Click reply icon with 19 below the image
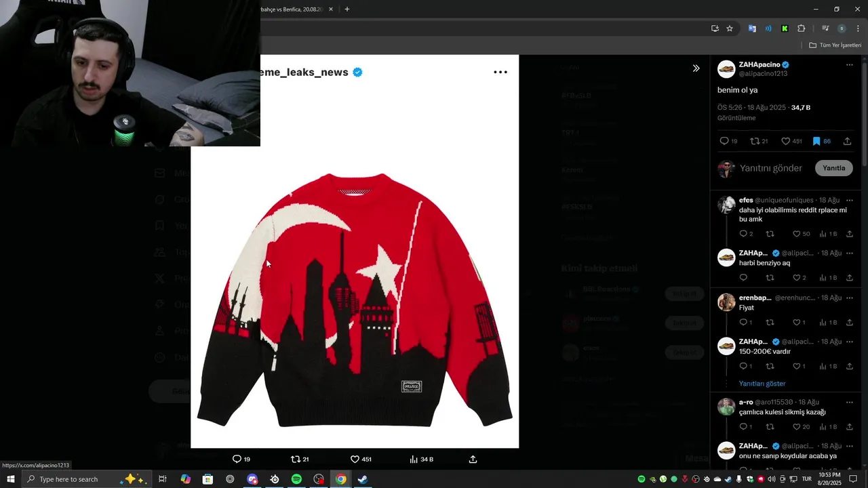This screenshot has height=488, width=868. tap(241, 459)
